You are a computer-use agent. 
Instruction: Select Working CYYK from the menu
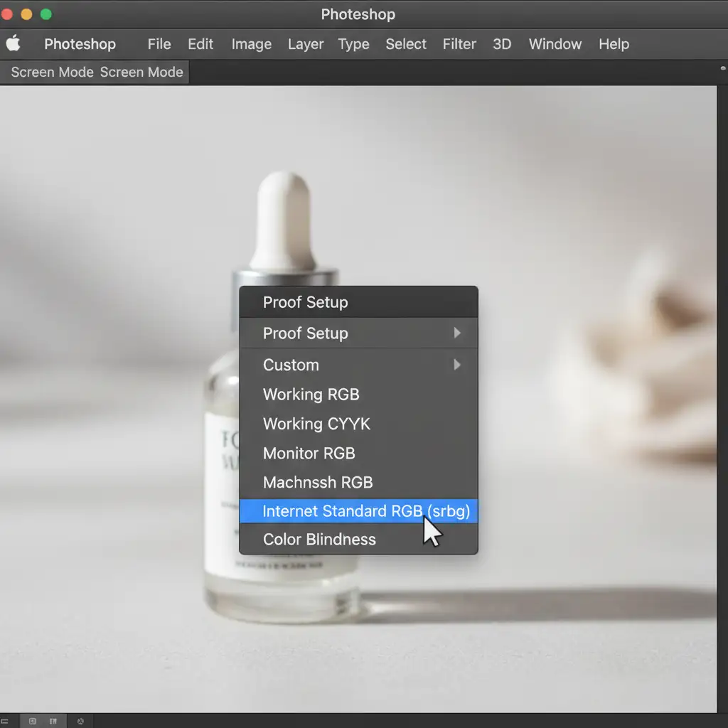(x=316, y=424)
